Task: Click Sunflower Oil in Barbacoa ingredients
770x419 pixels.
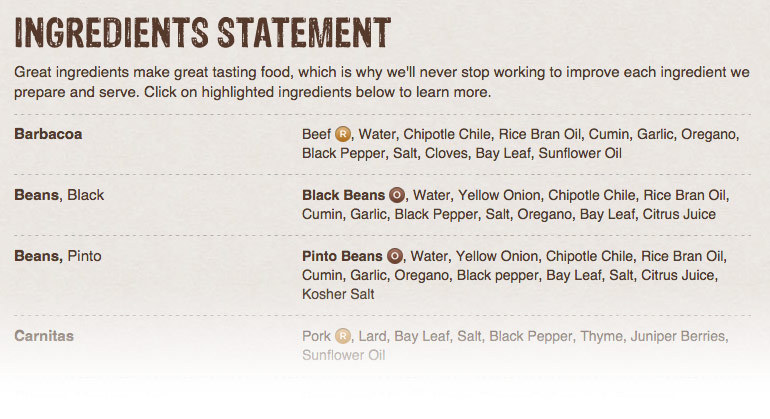Action: 580,153
